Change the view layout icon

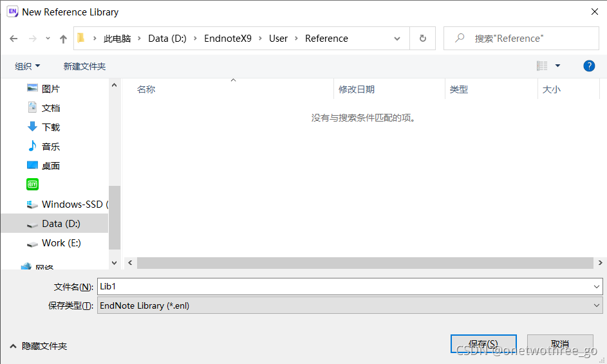point(542,66)
